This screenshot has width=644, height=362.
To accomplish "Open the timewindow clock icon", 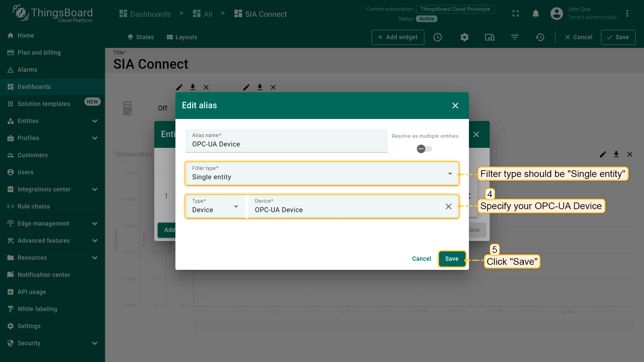I will (x=438, y=37).
